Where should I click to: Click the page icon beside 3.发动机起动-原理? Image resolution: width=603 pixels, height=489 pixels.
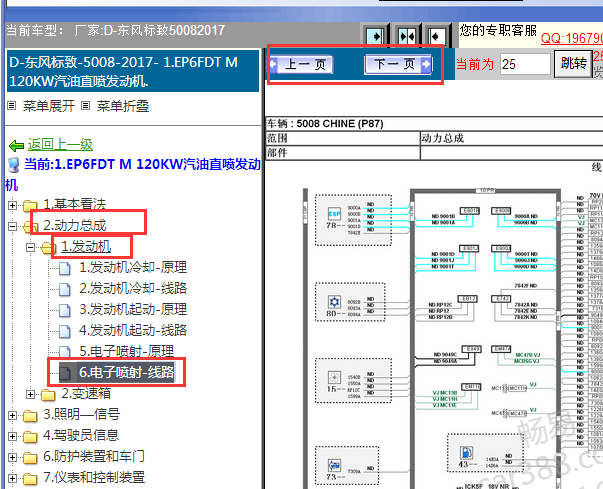[65, 311]
